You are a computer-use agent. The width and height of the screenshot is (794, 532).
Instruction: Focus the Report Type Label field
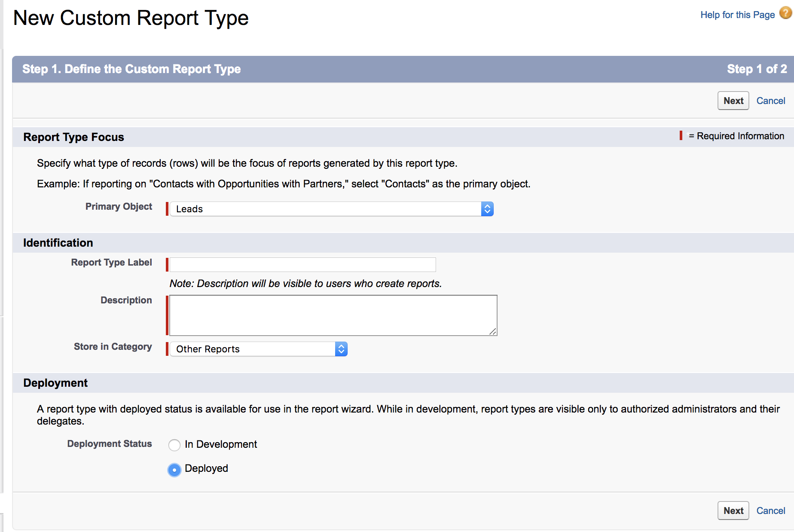click(302, 265)
